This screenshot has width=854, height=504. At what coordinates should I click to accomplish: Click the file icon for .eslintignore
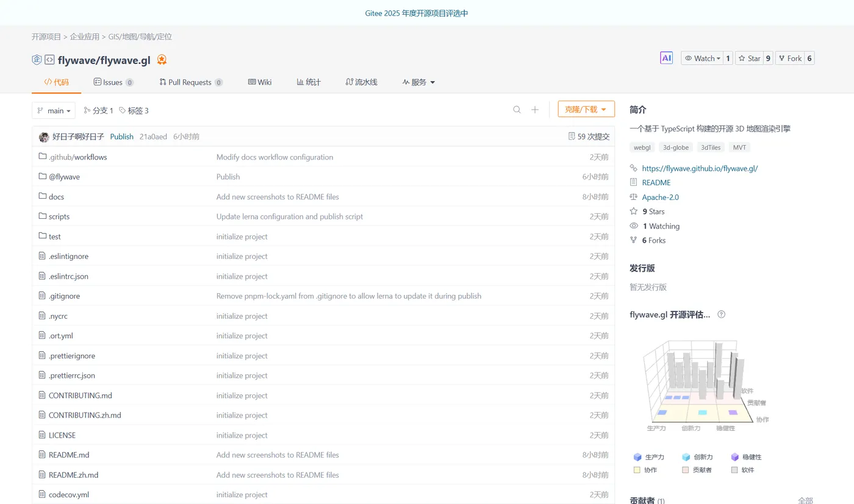pos(43,256)
